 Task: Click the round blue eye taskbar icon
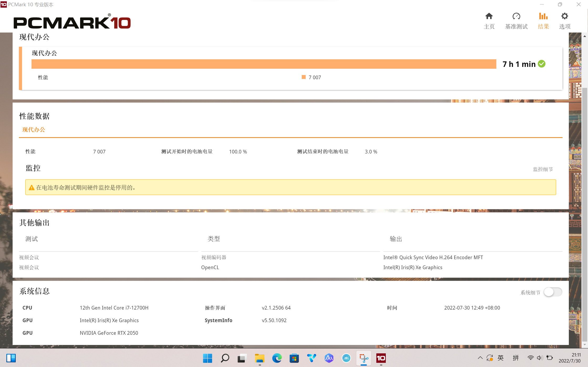point(346,358)
